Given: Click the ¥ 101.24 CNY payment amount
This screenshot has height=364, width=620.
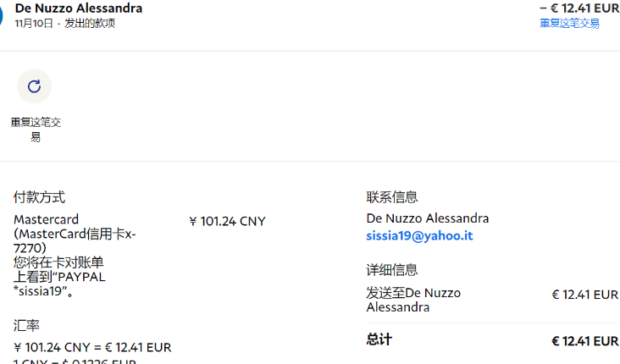Looking at the screenshot, I should coord(227,222).
